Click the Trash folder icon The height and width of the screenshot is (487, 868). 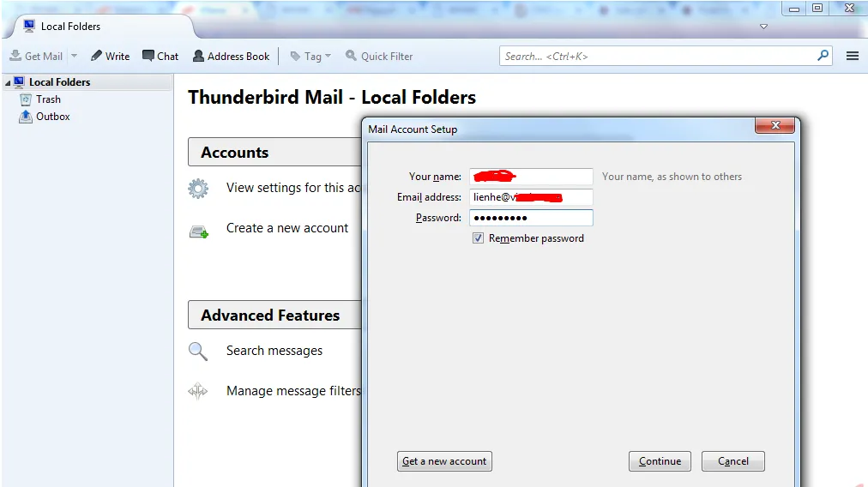pyautogui.click(x=26, y=99)
